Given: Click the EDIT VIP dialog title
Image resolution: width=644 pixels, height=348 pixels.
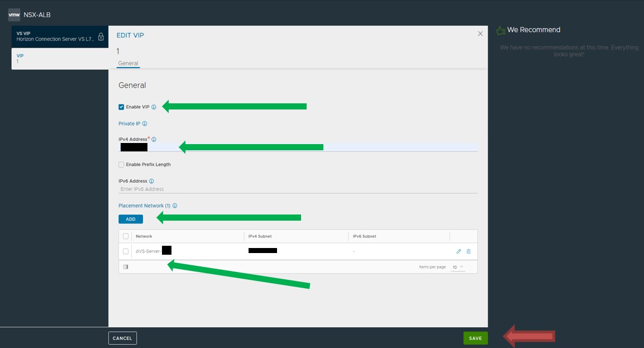Looking at the screenshot, I should pyautogui.click(x=130, y=35).
